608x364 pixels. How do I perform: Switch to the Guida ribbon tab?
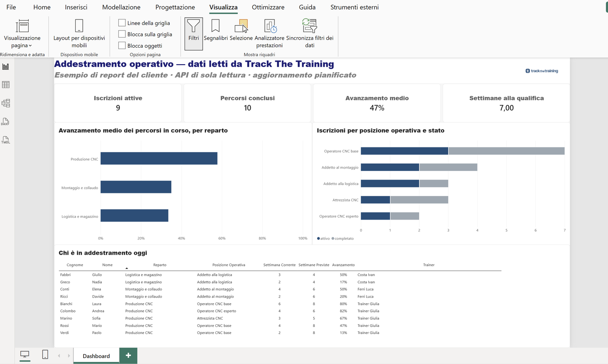point(307,7)
